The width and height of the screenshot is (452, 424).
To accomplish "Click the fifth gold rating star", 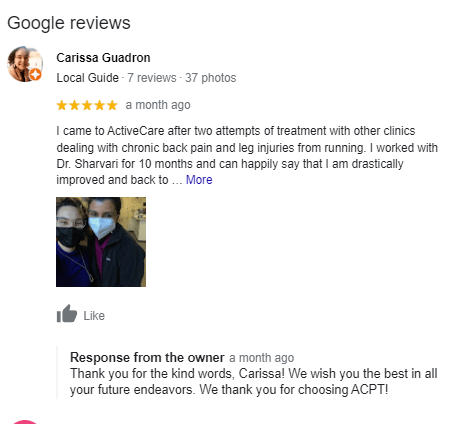I will tap(112, 105).
